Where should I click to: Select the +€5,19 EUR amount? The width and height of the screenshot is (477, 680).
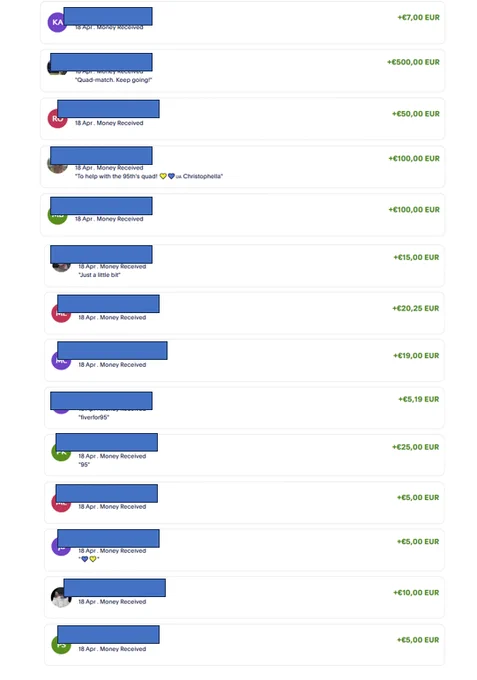pyautogui.click(x=418, y=399)
